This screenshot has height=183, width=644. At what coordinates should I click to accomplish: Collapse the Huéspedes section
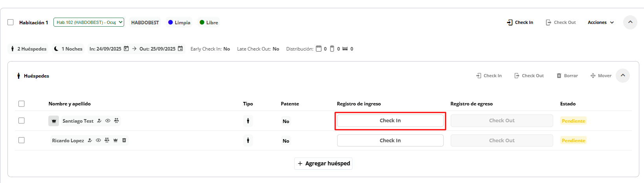click(623, 76)
